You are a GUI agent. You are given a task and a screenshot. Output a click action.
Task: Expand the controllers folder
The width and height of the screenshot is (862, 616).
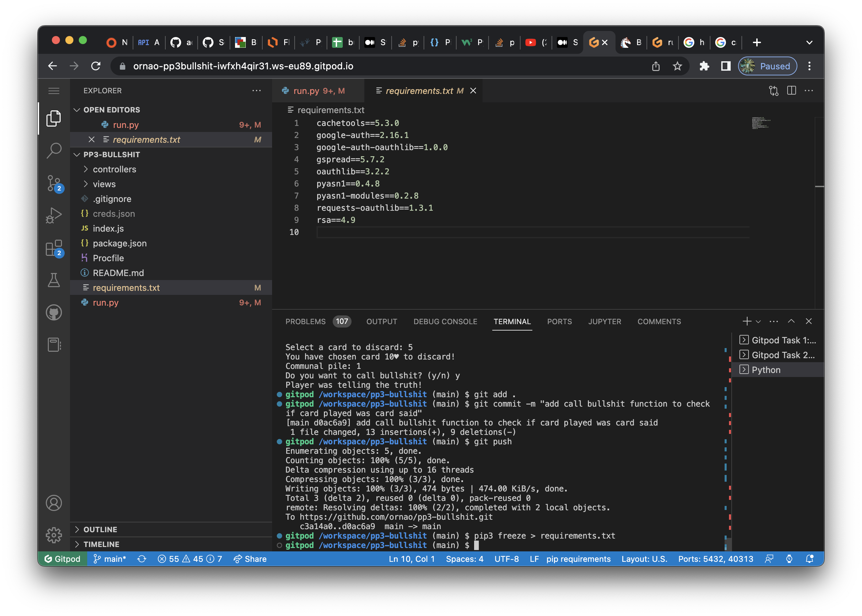pos(114,169)
